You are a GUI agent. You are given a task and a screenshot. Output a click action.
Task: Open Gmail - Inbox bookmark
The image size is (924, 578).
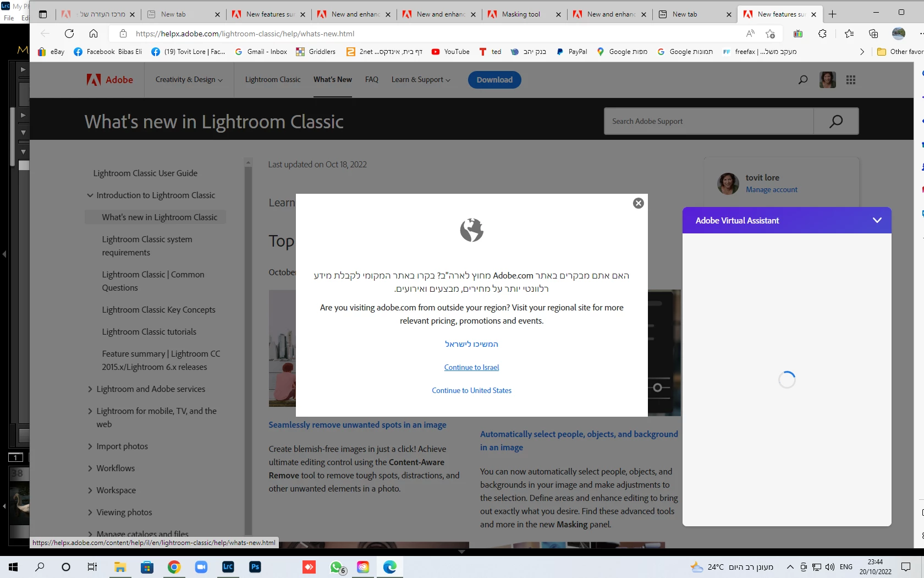coord(261,52)
